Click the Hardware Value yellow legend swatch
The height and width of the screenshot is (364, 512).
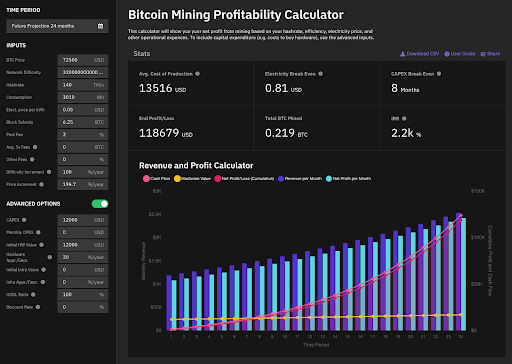(177, 179)
